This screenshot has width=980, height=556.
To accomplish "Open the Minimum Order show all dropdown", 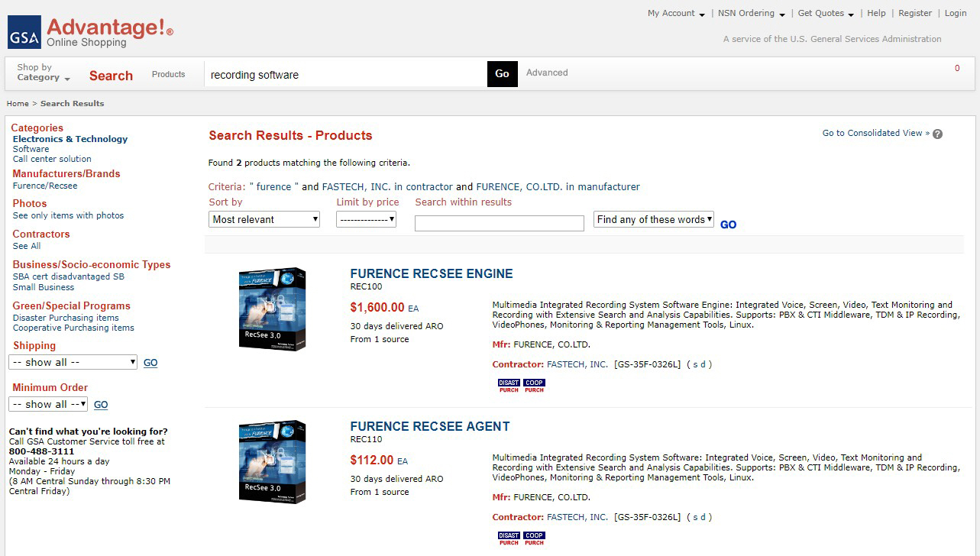I will 48,404.
